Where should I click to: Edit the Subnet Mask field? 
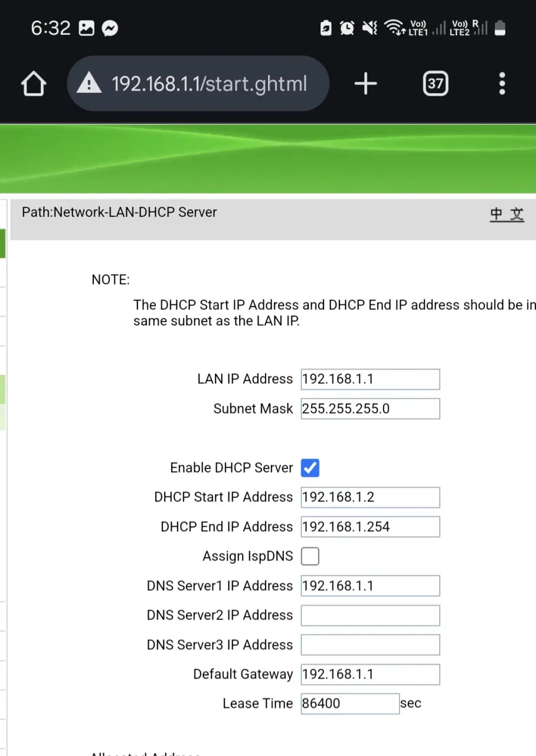(x=370, y=409)
